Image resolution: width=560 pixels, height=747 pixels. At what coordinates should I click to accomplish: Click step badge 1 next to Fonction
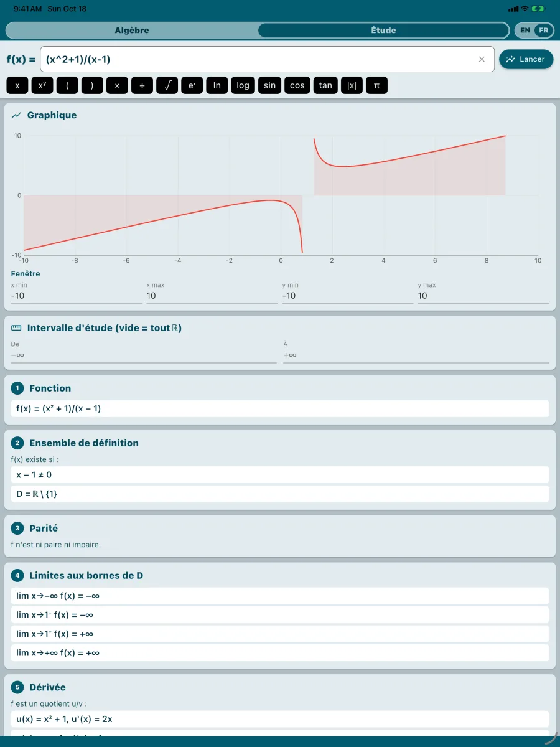point(17,388)
